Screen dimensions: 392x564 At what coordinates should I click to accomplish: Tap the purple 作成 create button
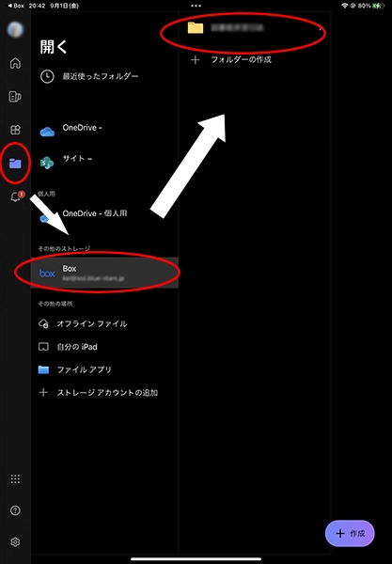tap(350, 533)
